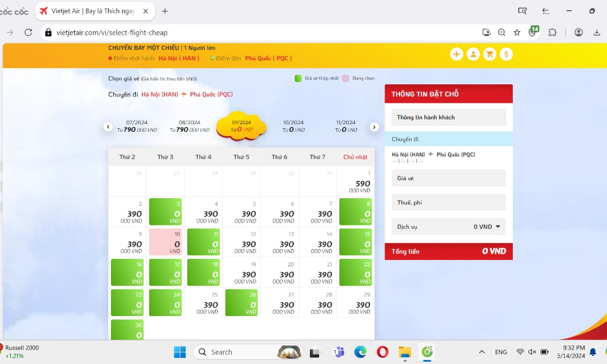
Task: Select the 08/2024 month tab
Action: point(190,126)
